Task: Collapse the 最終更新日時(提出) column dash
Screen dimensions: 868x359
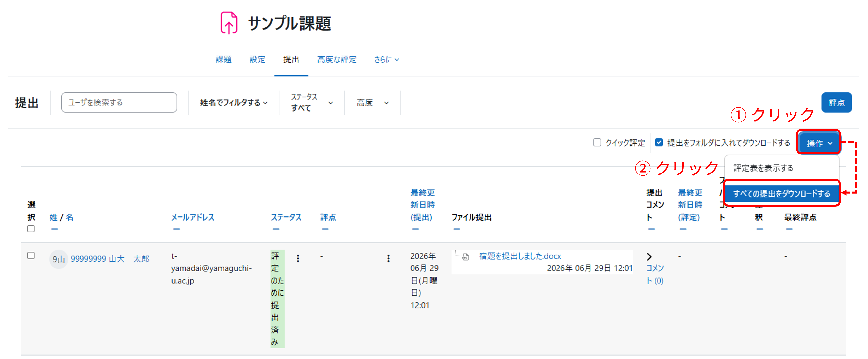Action: click(x=415, y=229)
